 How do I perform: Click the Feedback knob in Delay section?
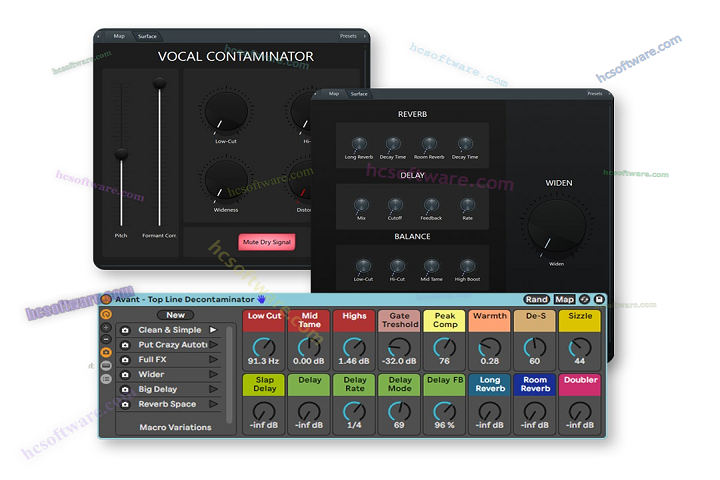(431, 205)
